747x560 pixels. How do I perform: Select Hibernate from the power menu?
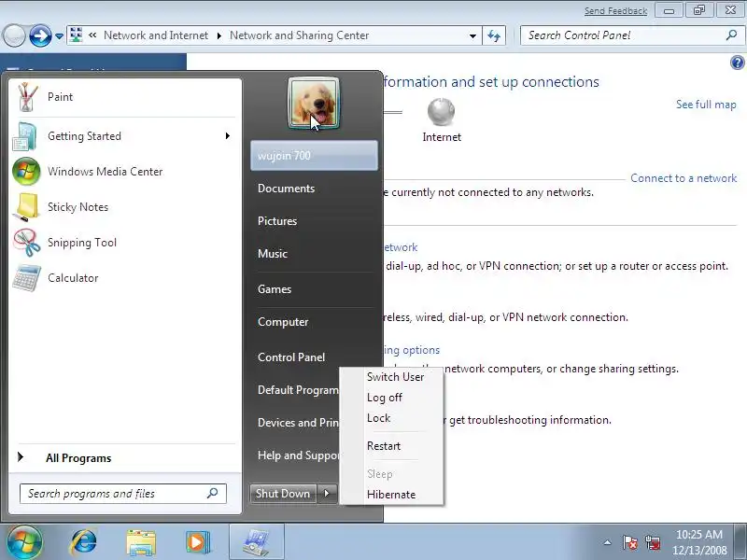[x=391, y=495]
